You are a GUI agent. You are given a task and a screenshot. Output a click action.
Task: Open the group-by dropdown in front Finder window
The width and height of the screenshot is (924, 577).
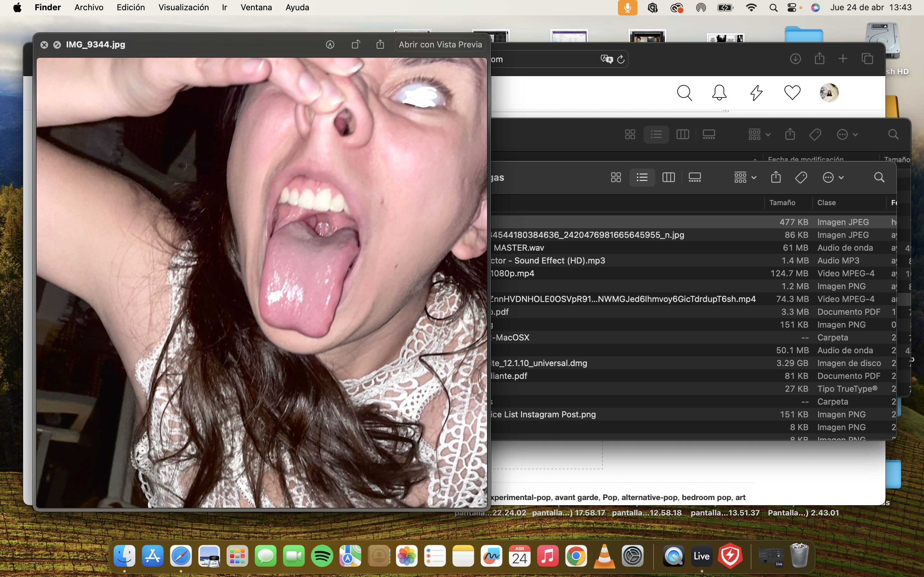[x=745, y=178]
